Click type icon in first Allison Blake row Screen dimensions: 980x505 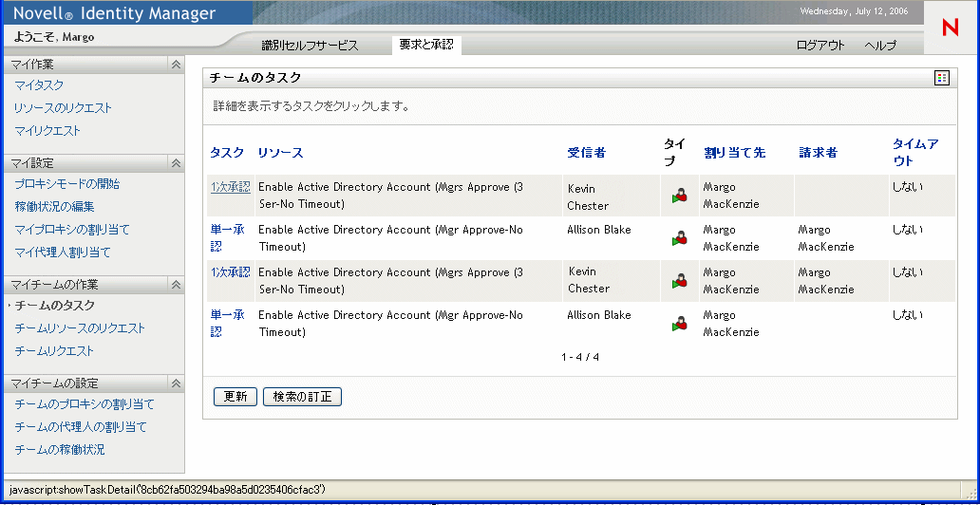680,238
